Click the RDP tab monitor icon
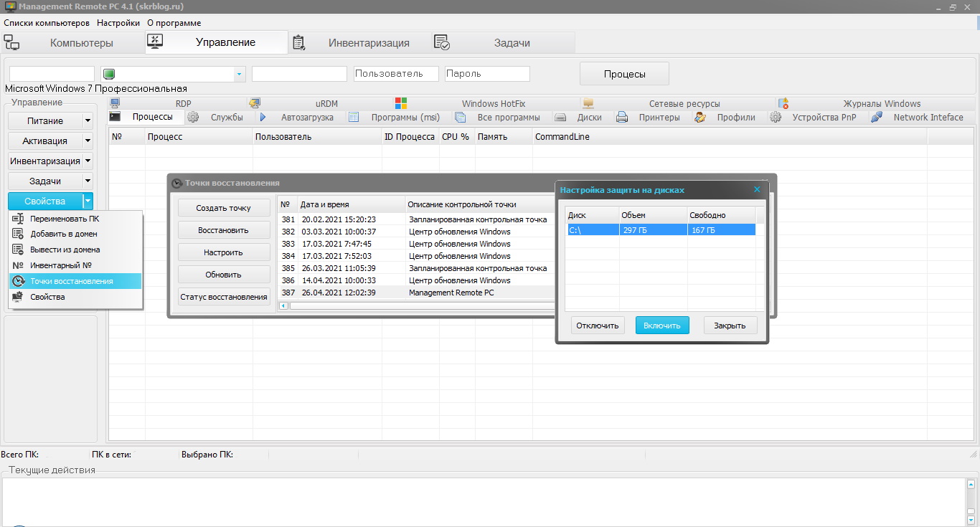This screenshot has height=527, width=980. click(x=114, y=103)
